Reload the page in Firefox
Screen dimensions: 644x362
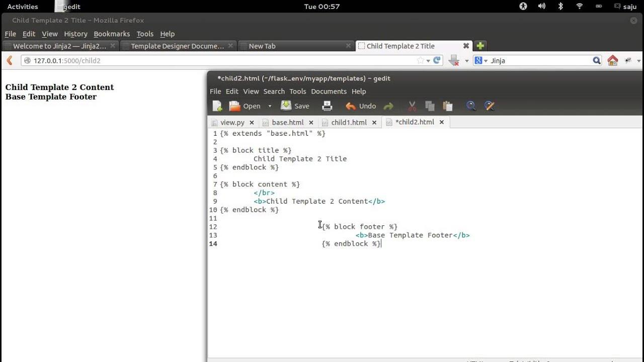(437, 60)
